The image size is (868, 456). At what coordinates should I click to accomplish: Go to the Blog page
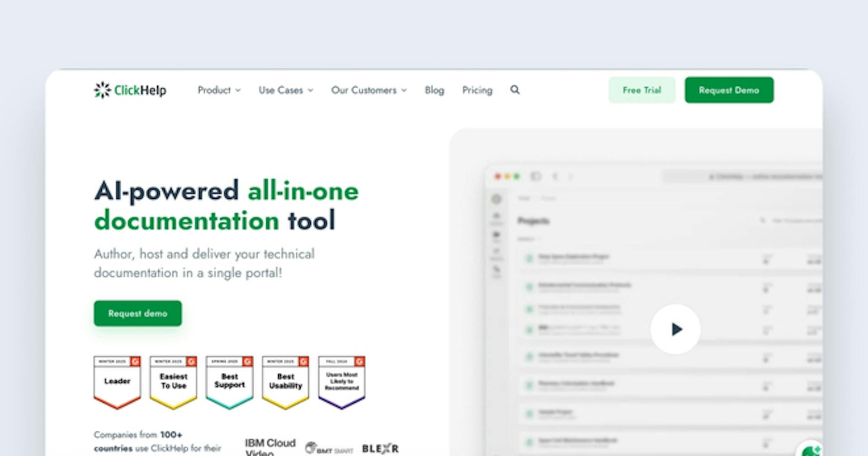tap(434, 90)
